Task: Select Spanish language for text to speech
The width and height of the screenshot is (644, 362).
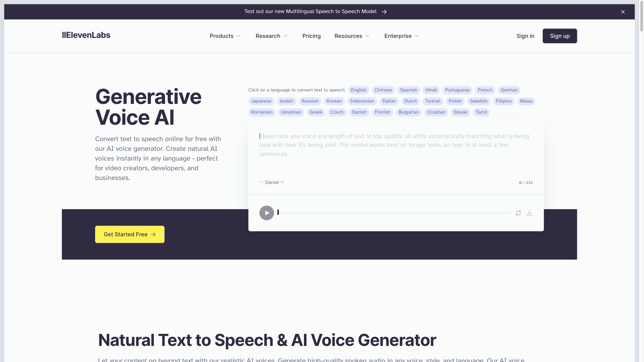Action: click(409, 90)
